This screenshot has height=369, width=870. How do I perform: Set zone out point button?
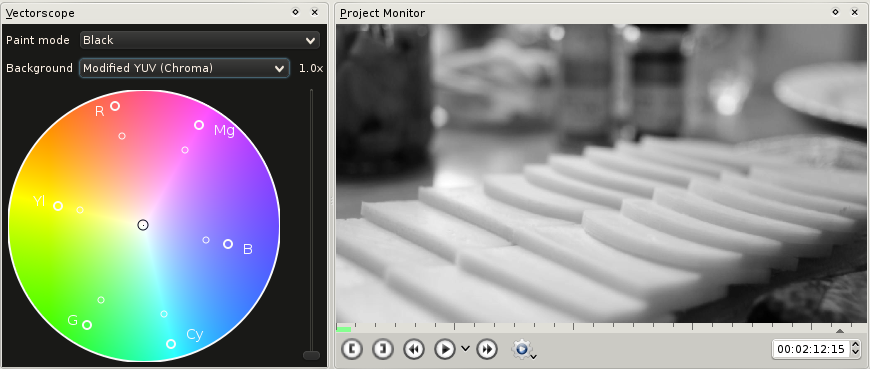point(383,349)
